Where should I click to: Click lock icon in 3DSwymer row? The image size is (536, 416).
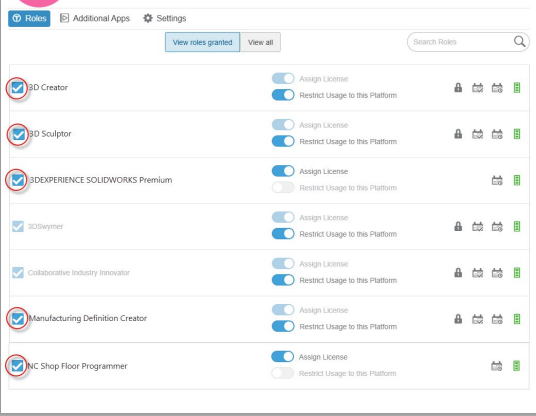[x=458, y=226]
